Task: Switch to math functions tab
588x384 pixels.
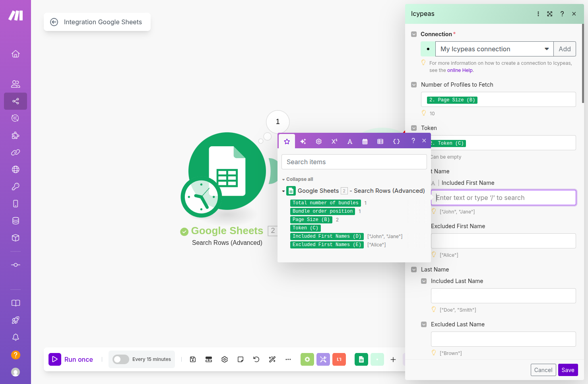Action: pyautogui.click(x=334, y=141)
